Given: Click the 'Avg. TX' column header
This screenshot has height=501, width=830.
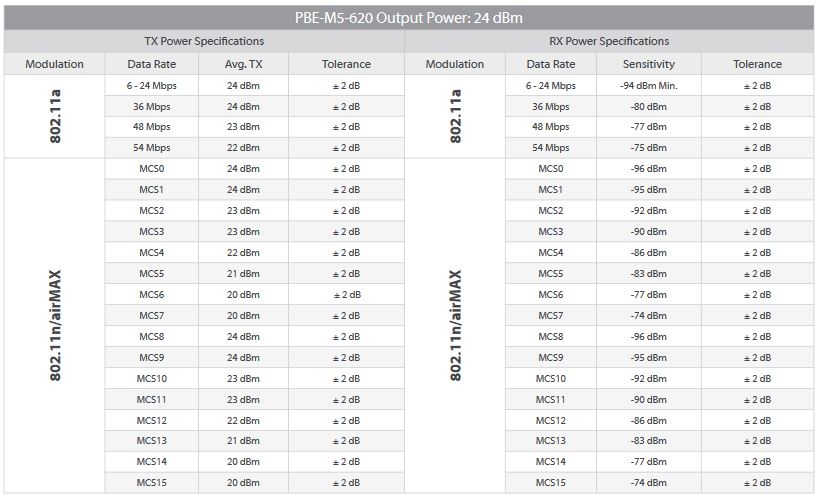Looking at the screenshot, I should click(243, 64).
